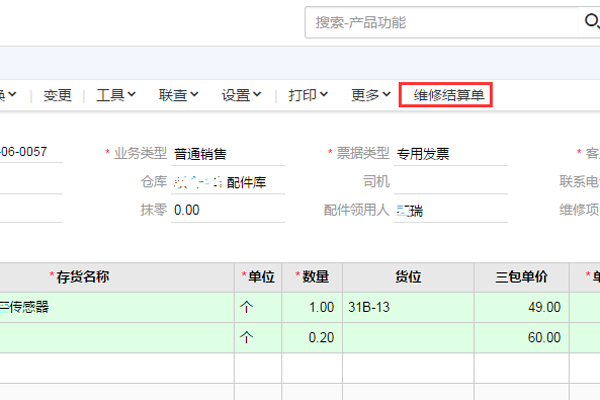Click the 仓库 field with 配件库

click(228, 182)
